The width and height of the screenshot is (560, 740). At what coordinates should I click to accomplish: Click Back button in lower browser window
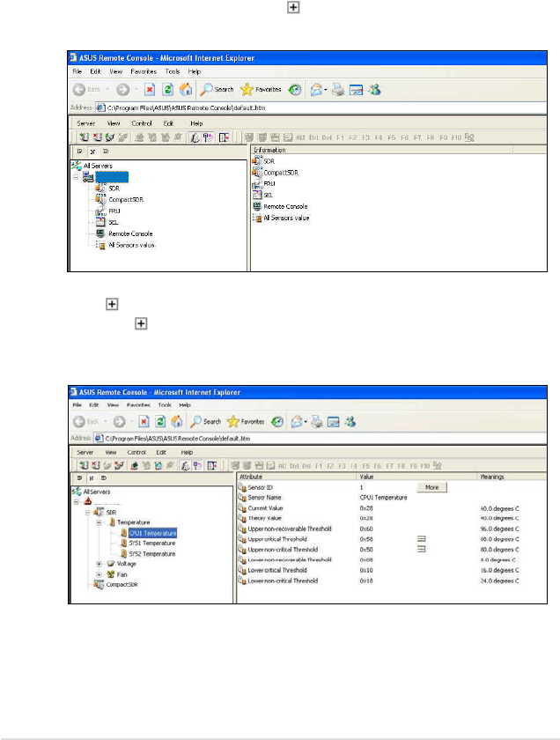pyautogui.click(x=86, y=421)
